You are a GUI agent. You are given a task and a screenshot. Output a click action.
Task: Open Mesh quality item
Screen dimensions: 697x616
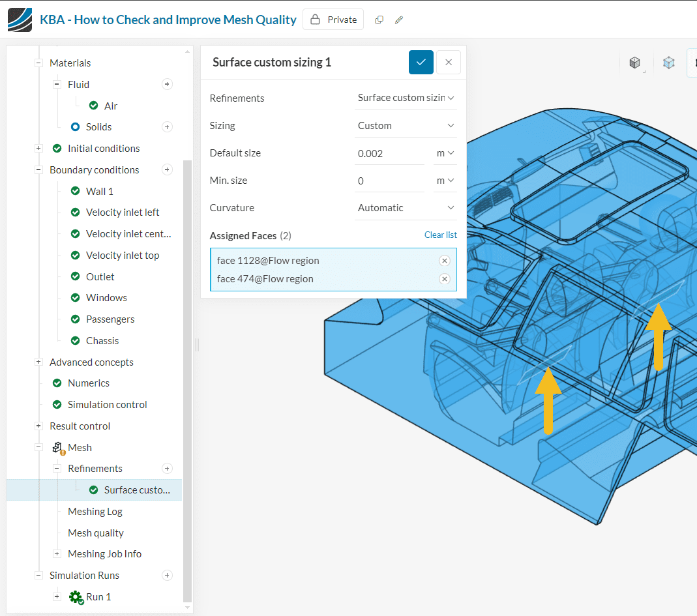pos(96,533)
